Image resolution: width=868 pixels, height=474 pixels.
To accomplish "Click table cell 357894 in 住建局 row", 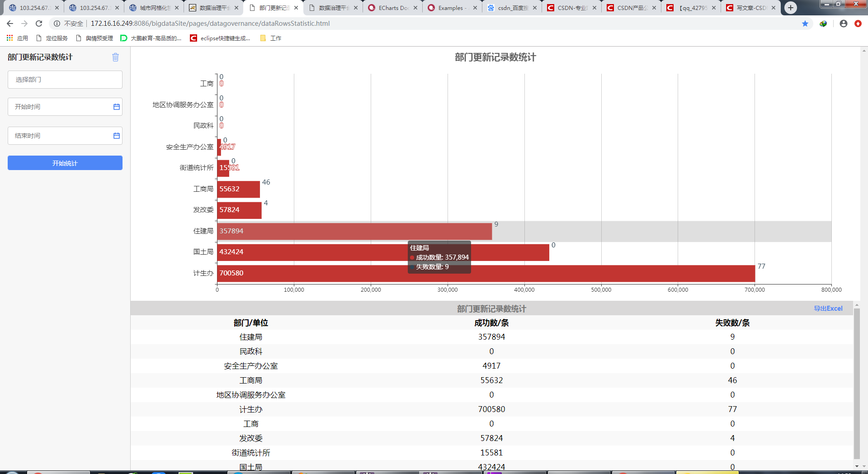I will click(x=491, y=337).
